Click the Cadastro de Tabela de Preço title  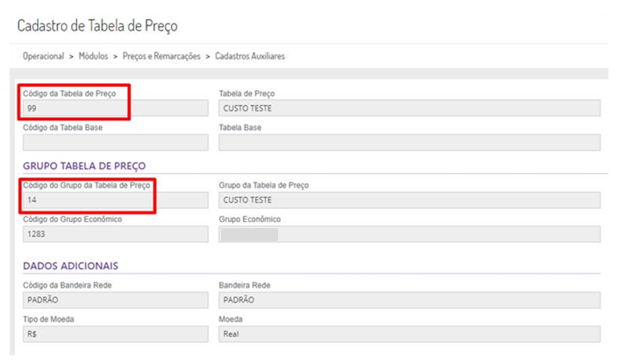(x=97, y=25)
